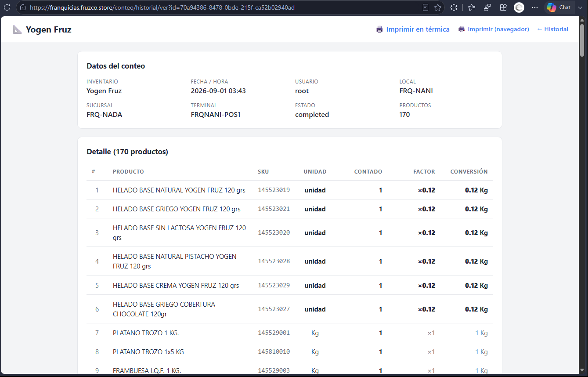Open the browser Settings and more menu
This screenshot has height=377, width=588.
pyautogui.click(x=535, y=7)
